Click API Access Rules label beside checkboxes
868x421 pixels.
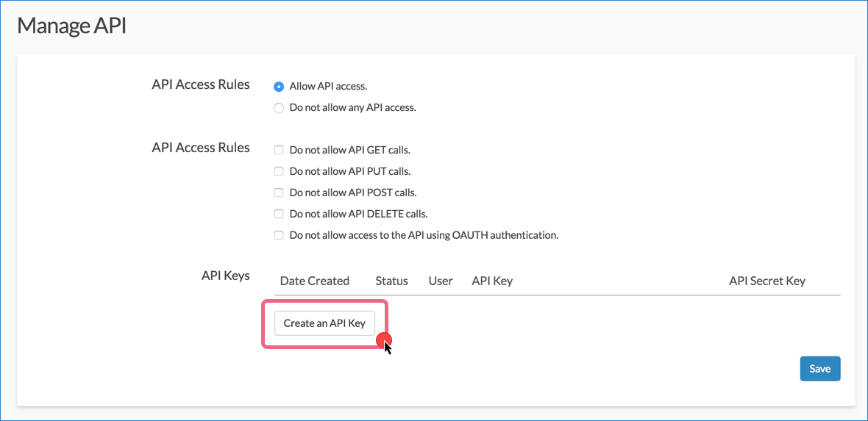coord(200,148)
